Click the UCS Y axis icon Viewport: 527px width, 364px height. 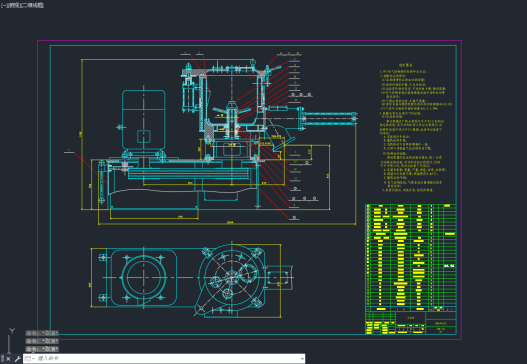[x=12, y=331]
